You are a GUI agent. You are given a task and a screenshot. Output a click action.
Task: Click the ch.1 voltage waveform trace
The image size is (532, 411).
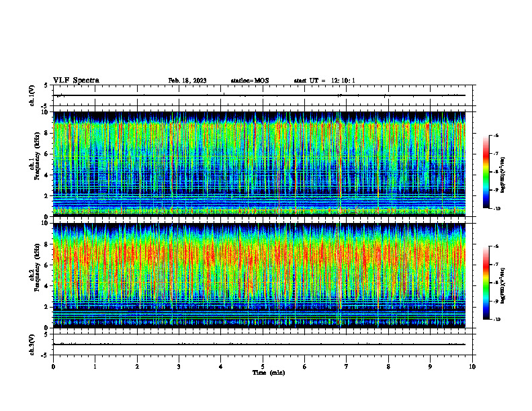(259, 95)
